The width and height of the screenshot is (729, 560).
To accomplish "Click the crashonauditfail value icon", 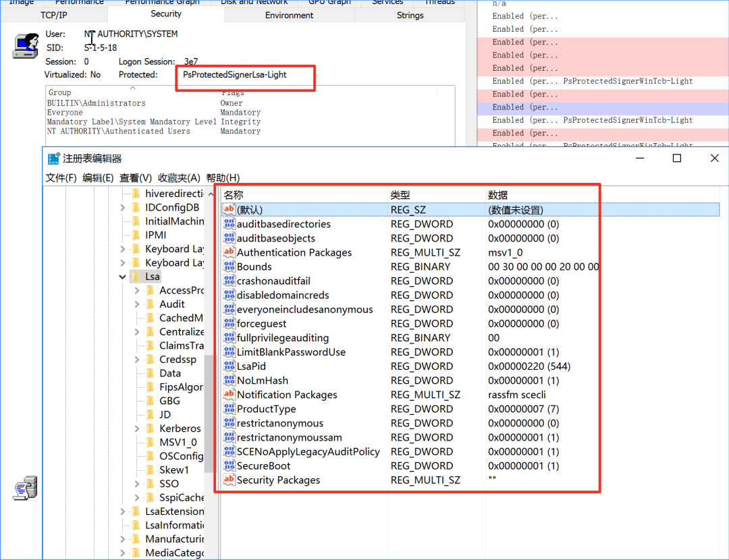I will (x=229, y=281).
